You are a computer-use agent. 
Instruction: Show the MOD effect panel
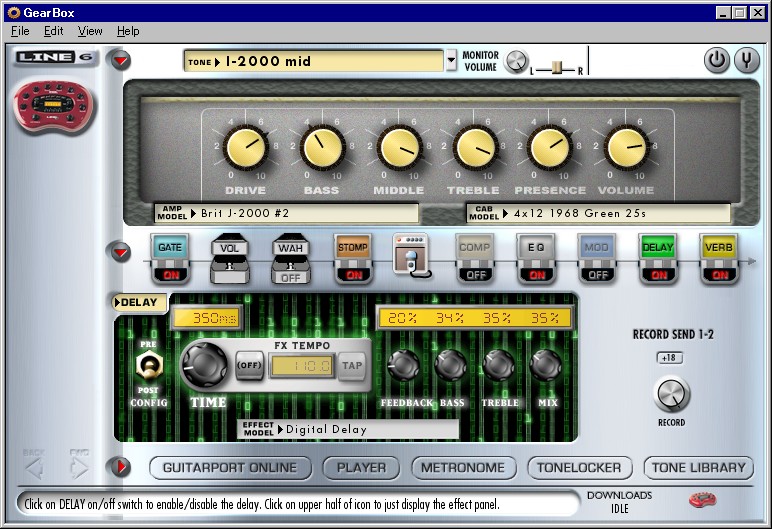(x=597, y=248)
